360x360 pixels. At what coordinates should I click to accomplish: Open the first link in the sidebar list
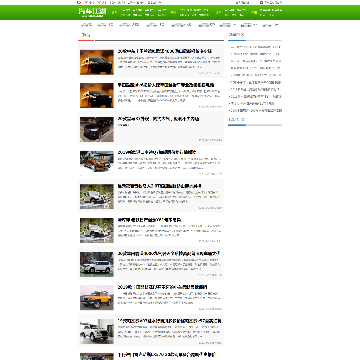click(255, 47)
